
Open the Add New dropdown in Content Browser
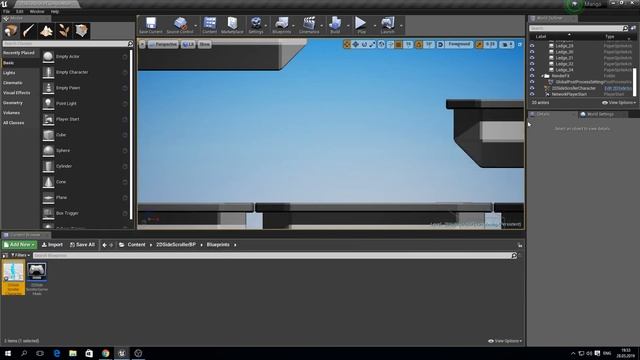tap(19, 244)
